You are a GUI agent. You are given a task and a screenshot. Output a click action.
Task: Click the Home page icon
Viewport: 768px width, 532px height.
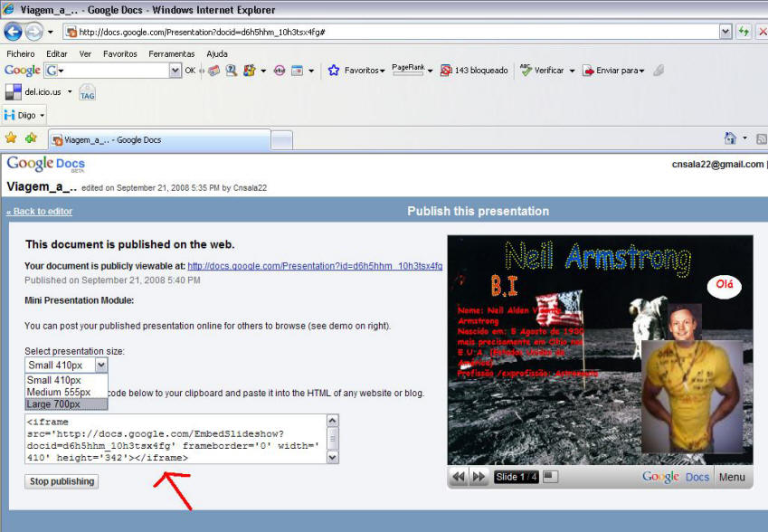730,138
